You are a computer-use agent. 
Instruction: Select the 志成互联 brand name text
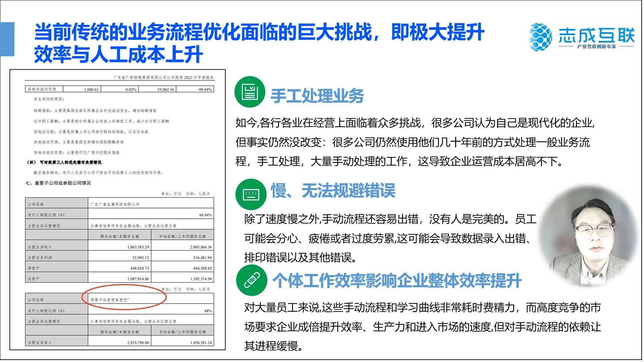click(596, 35)
